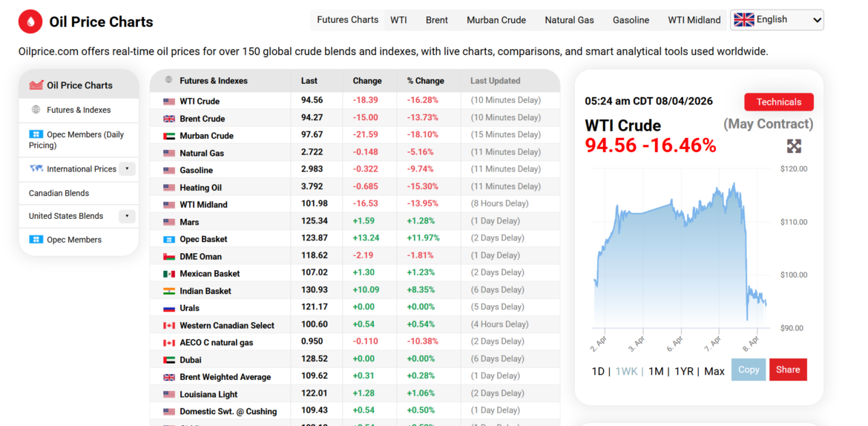Click the % Change column header

tap(426, 81)
